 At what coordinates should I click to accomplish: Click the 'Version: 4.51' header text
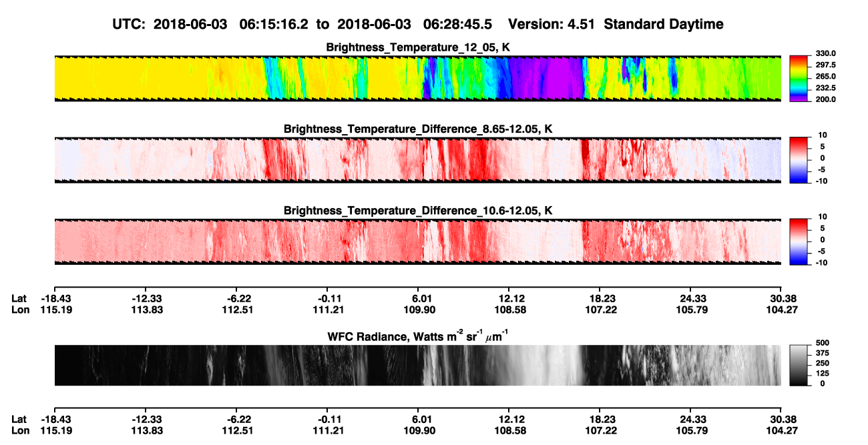[x=551, y=24]
